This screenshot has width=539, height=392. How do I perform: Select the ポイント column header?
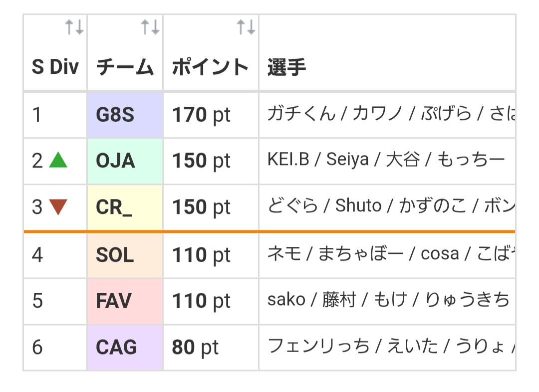(x=210, y=67)
